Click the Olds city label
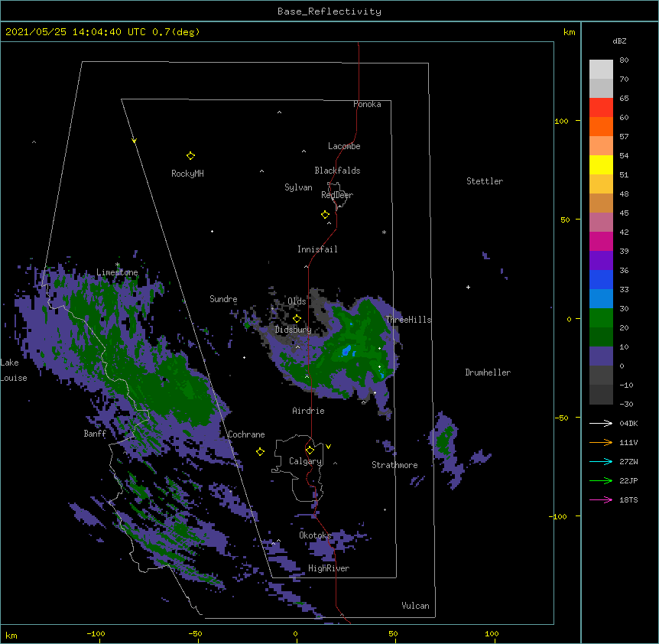The image size is (659, 644). click(297, 301)
